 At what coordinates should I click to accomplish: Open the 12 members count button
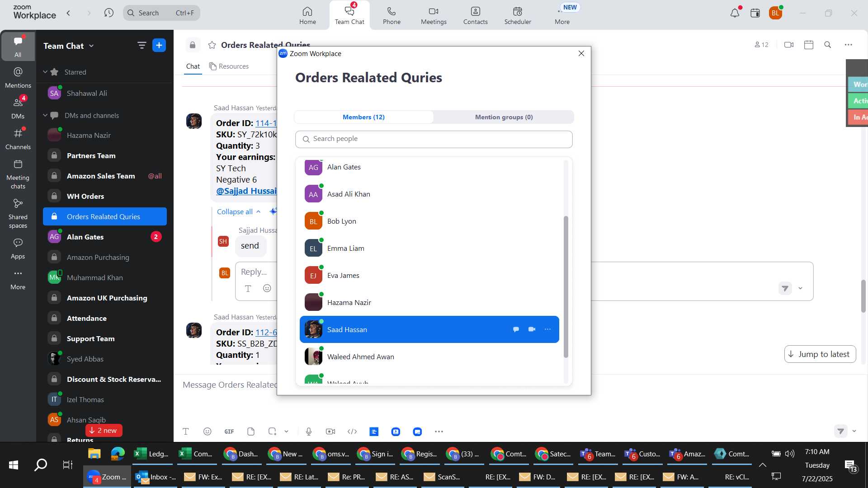761,45
